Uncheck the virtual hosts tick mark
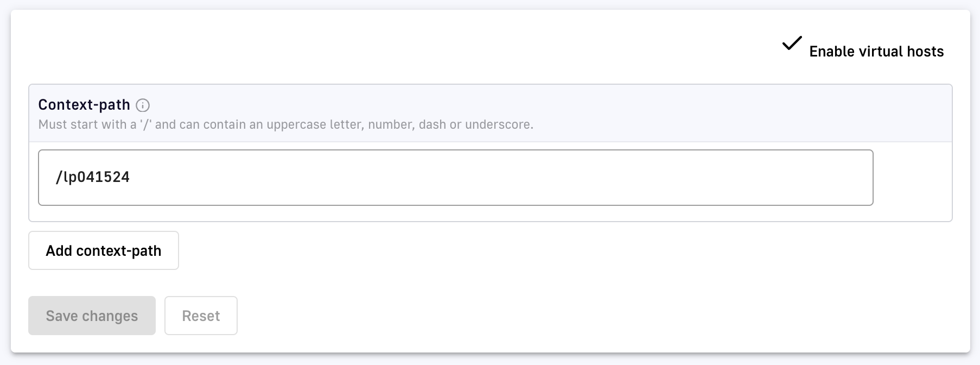Image resolution: width=980 pixels, height=365 pixels. [x=792, y=43]
